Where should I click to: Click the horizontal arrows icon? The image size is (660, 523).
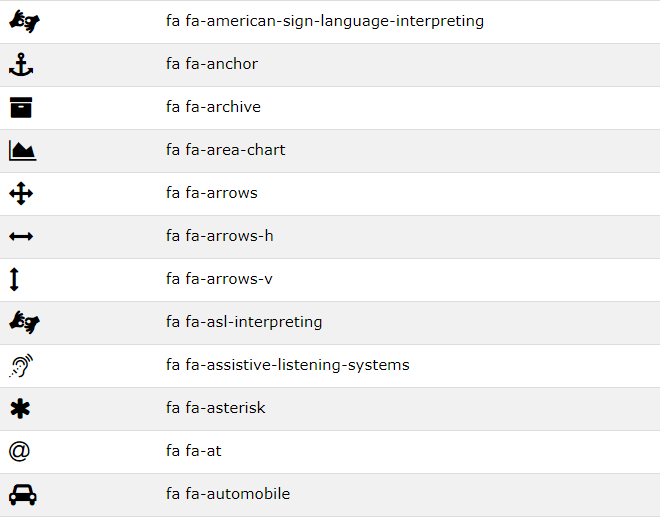coord(21,236)
